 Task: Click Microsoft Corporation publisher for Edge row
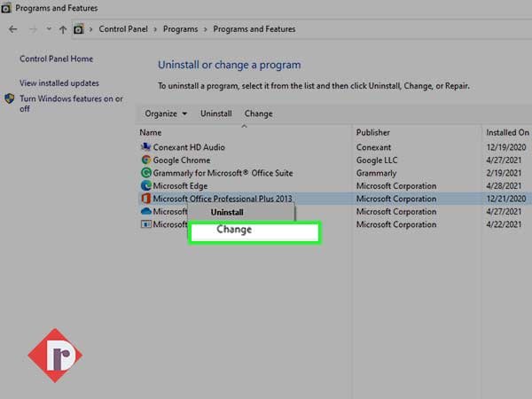coord(396,186)
